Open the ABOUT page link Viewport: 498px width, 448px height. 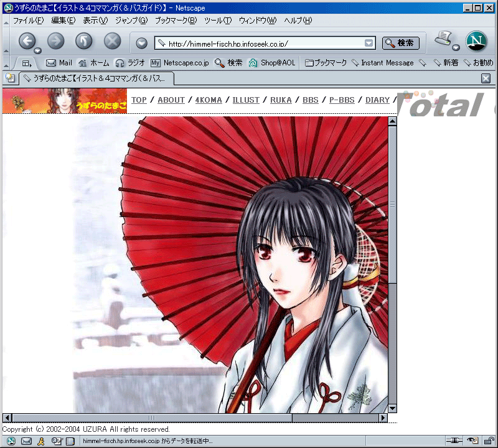point(171,100)
